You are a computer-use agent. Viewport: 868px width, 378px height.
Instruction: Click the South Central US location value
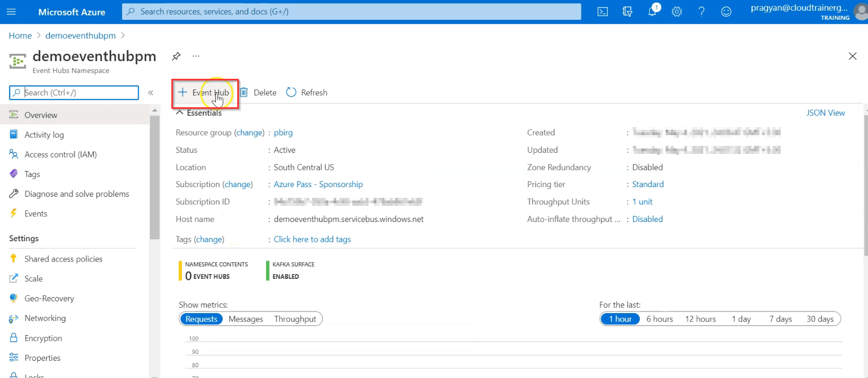coord(304,167)
